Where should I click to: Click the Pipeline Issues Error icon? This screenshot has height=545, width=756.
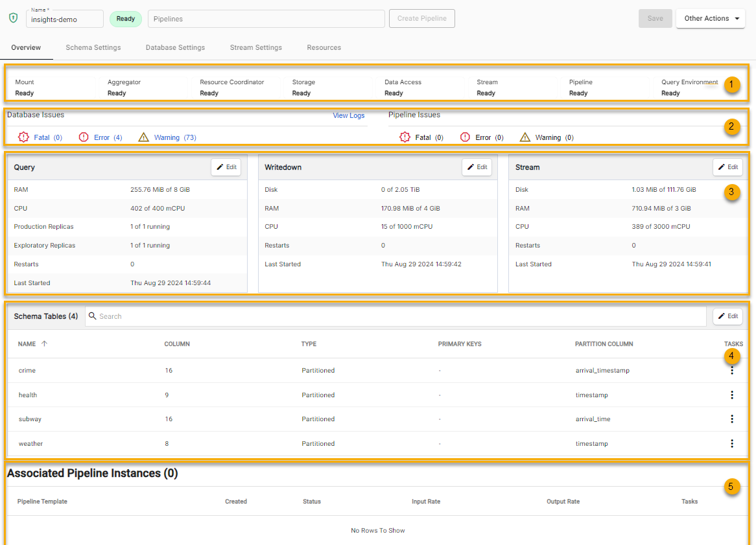(x=465, y=137)
